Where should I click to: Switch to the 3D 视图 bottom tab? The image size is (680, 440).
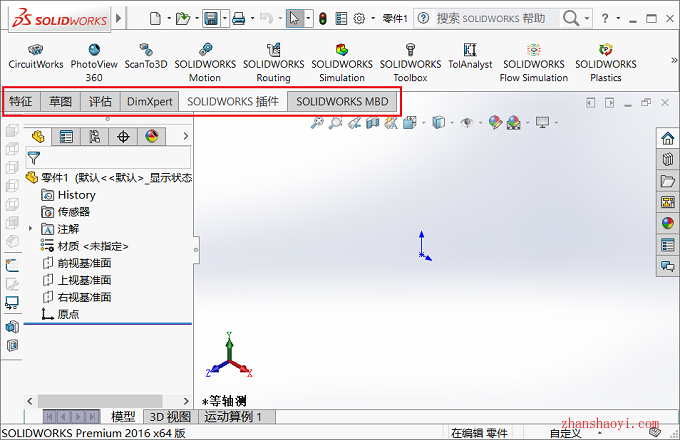(x=170, y=417)
